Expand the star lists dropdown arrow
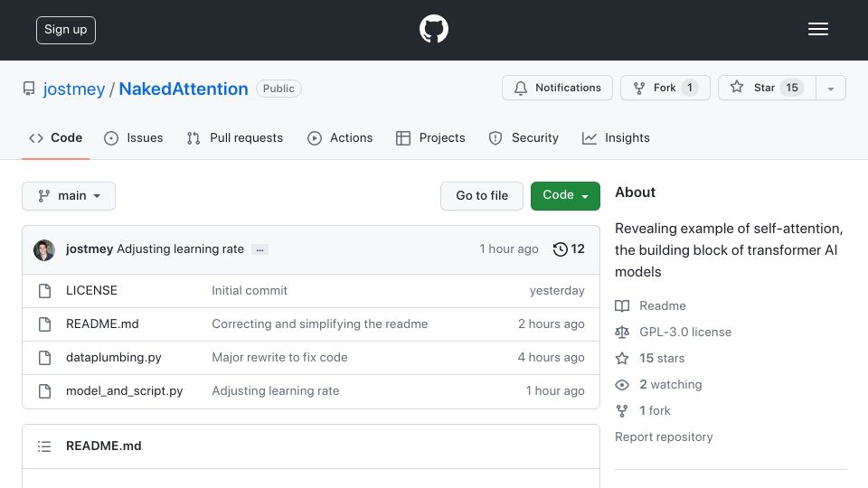 coord(830,89)
